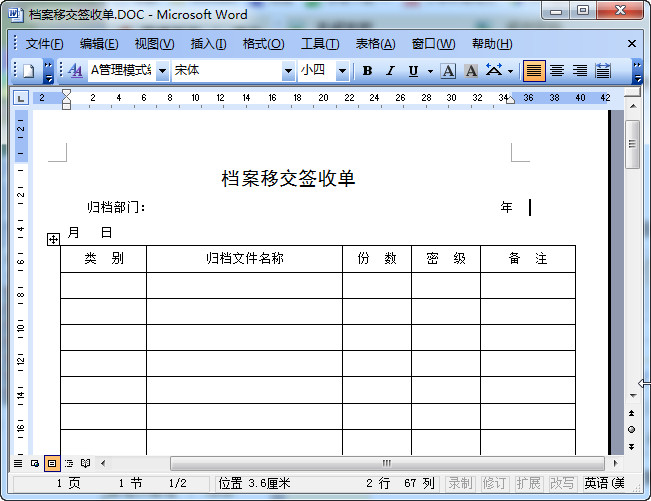Open the Character Scaling dropdown arrow

[x=511, y=71]
